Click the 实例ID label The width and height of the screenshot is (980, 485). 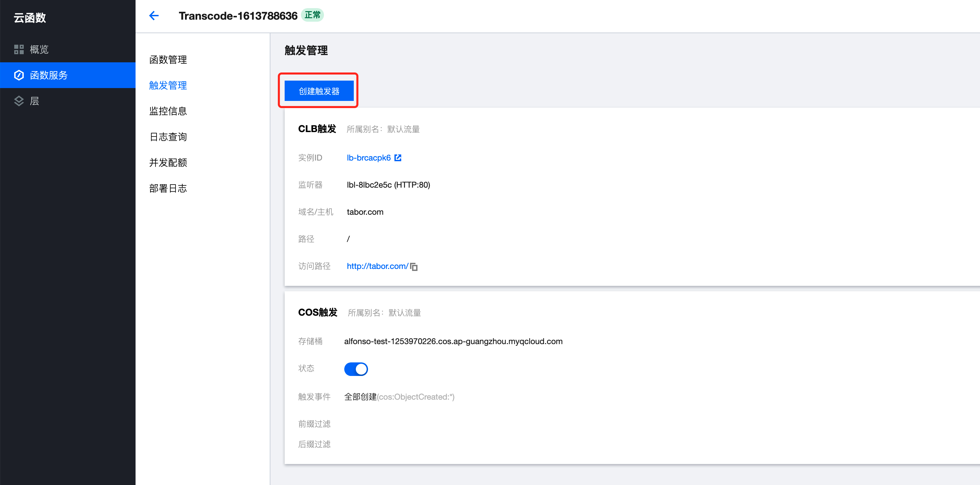pos(310,158)
